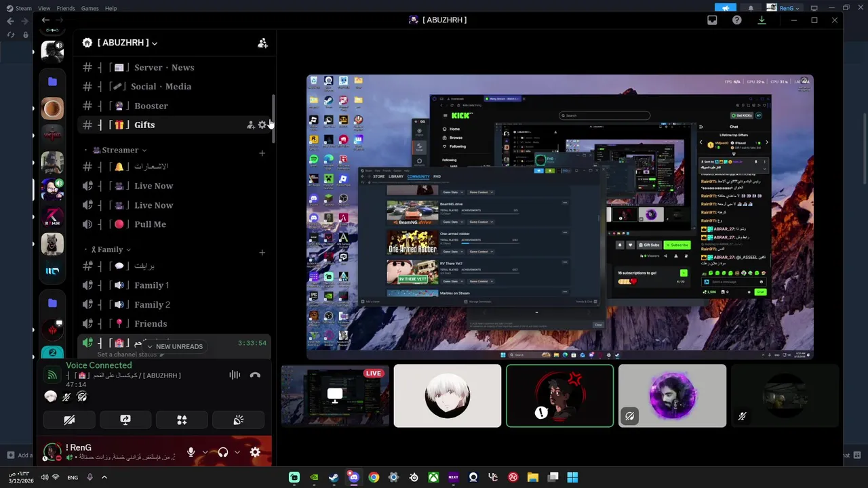Share your screen button in voice panel
The height and width of the screenshot is (488, 868).
pos(125,420)
